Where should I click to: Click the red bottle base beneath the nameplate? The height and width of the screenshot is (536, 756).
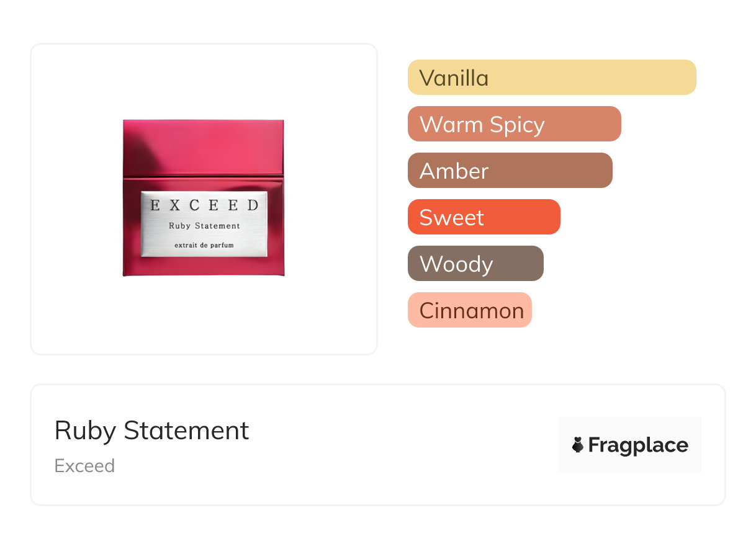click(x=204, y=267)
